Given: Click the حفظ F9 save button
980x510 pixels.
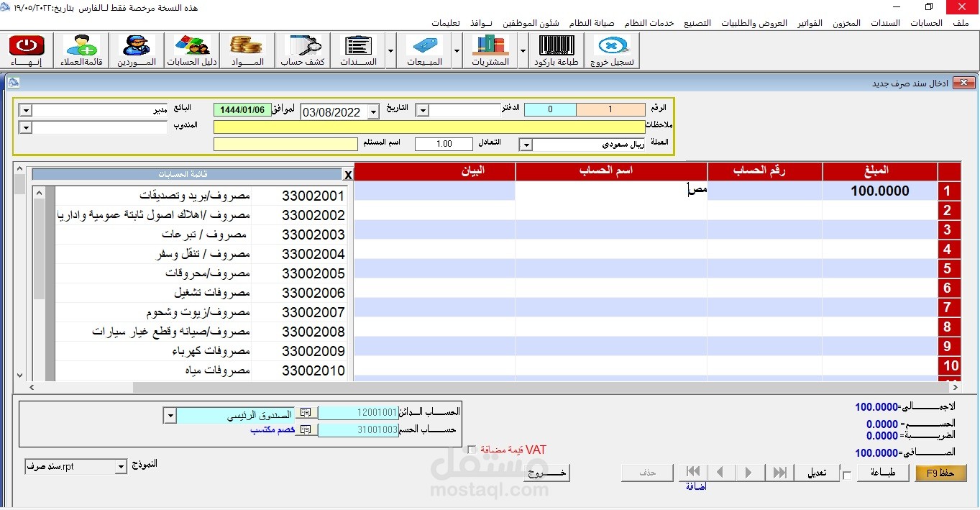Looking at the screenshot, I should tap(941, 473).
